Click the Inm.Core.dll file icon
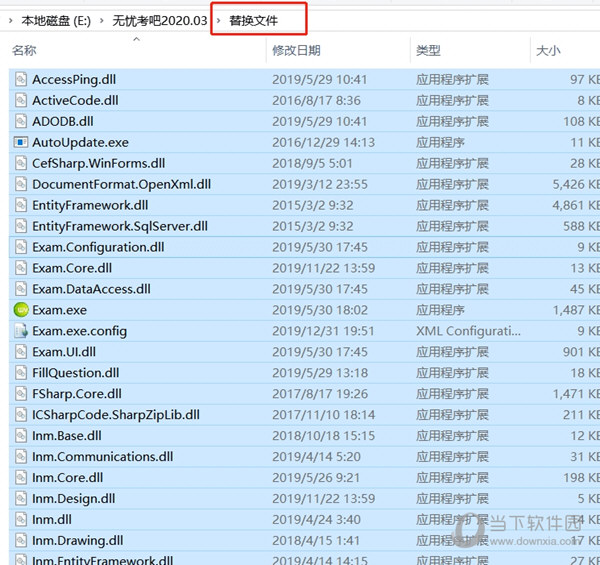 (x=21, y=478)
